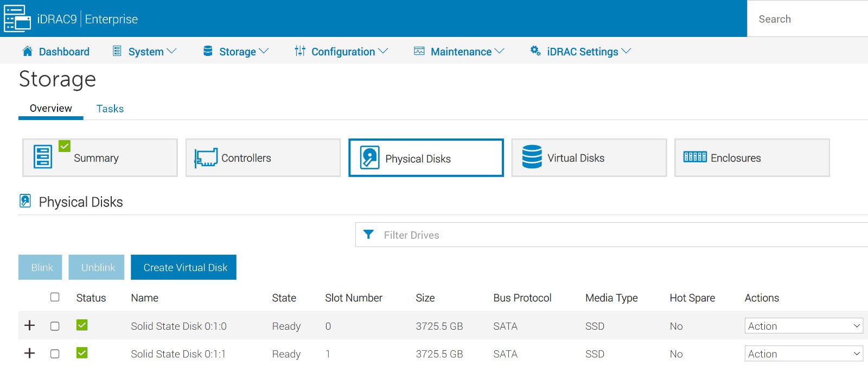The image size is (868, 378).
Task: Click the Configuration sliders icon
Action: 300,51
